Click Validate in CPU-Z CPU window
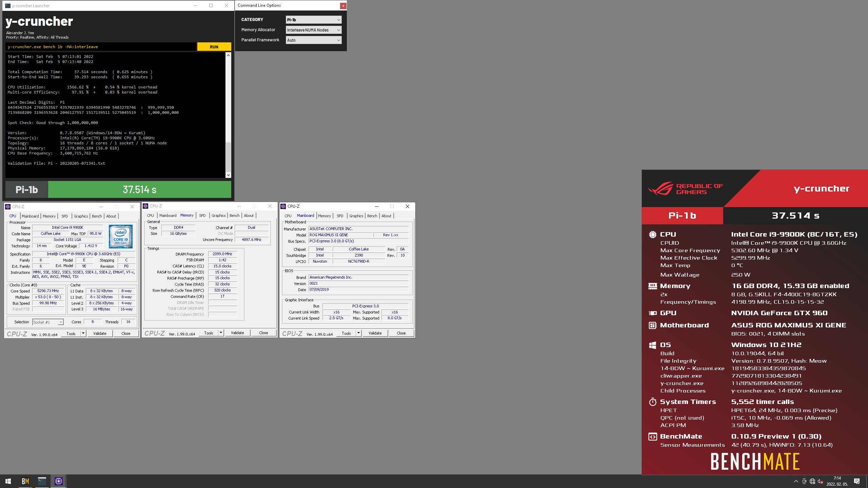Viewport: 868px width, 488px height. 100,333
